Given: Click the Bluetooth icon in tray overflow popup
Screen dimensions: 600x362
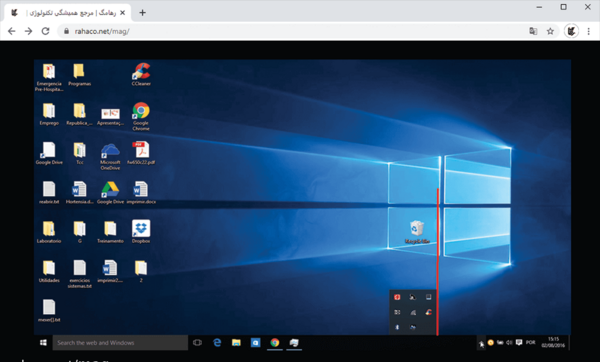Looking at the screenshot, I should click(x=397, y=327).
